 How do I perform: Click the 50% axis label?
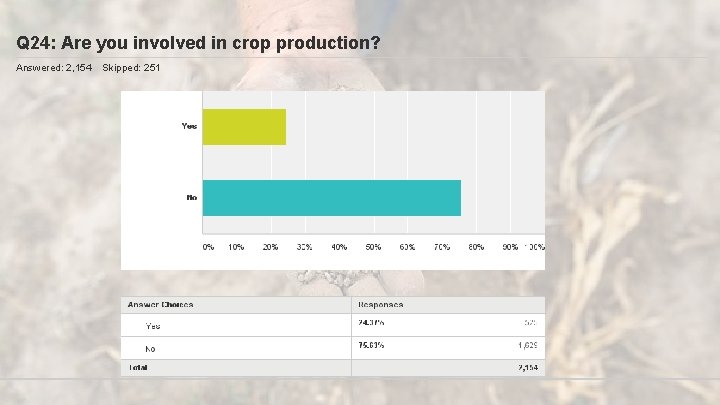pos(373,246)
